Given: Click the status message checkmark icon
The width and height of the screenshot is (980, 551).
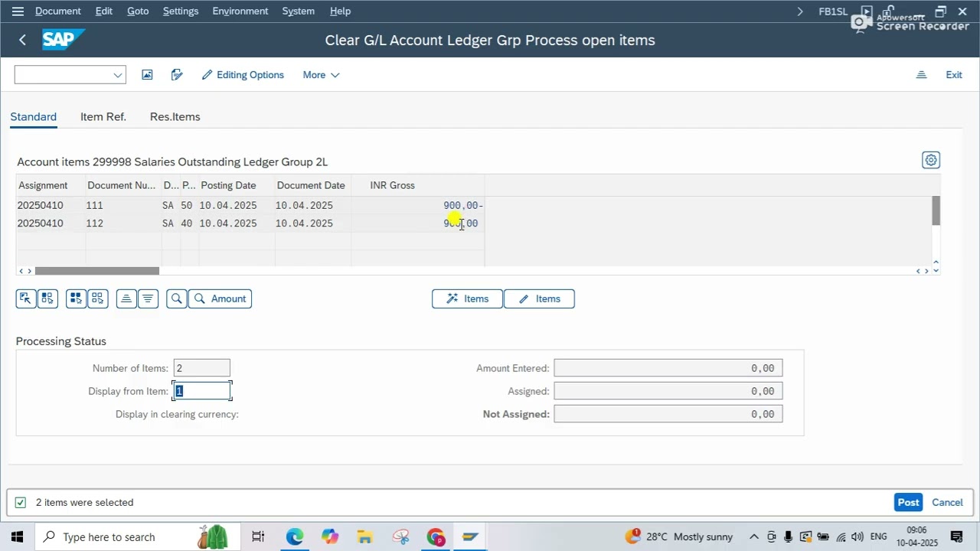Looking at the screenshot, I should point(21,503).
